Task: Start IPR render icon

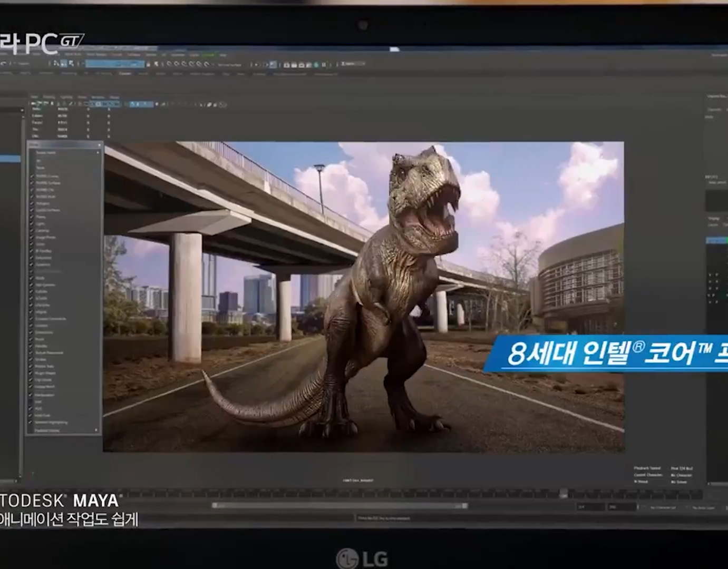Action: (x=302, y=65)
